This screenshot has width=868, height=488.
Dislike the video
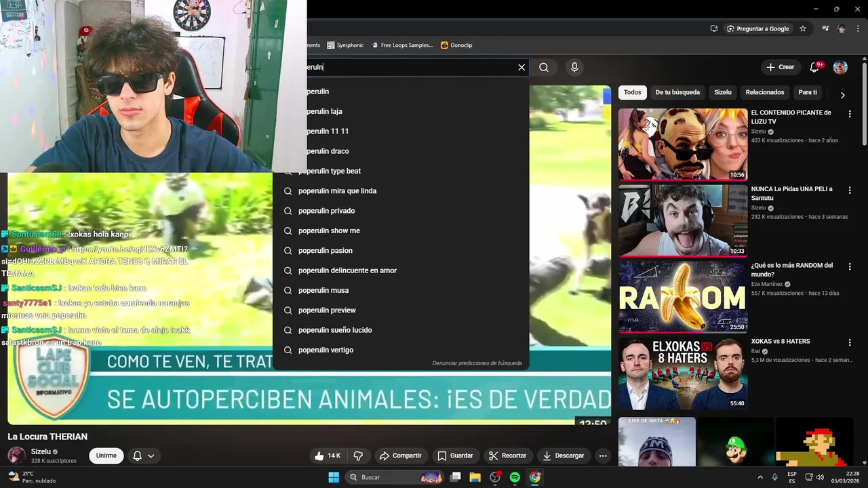[358, 455]
